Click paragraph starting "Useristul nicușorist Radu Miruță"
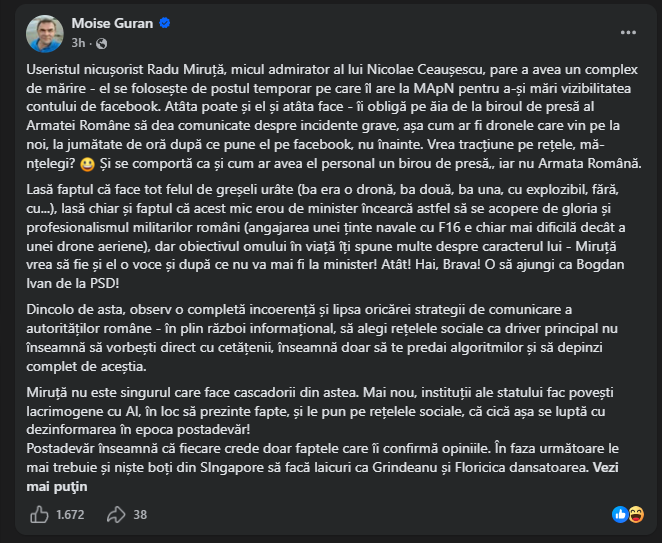The height and width of the screenshot is (543, 662). point(334,117)
